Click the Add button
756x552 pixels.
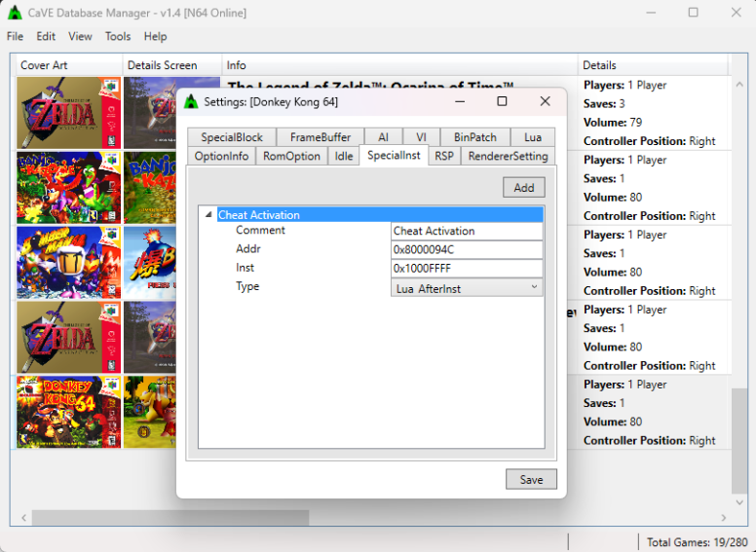[524, 187]
